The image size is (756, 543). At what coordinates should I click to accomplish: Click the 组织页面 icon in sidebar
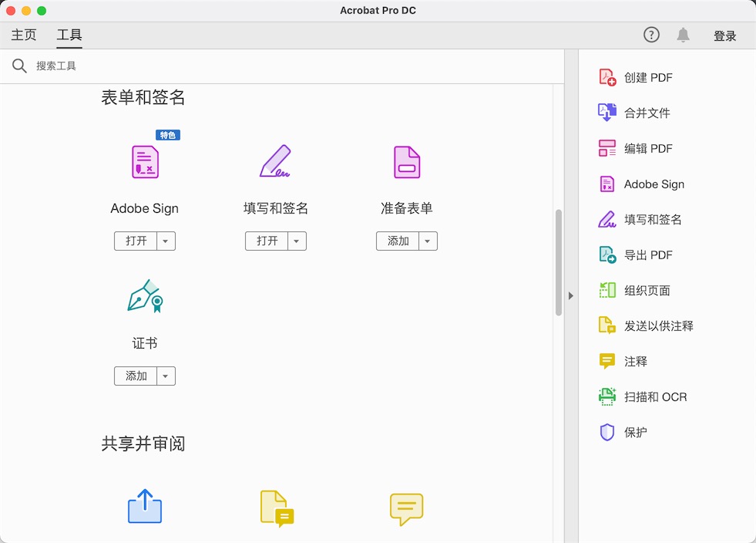607,290
